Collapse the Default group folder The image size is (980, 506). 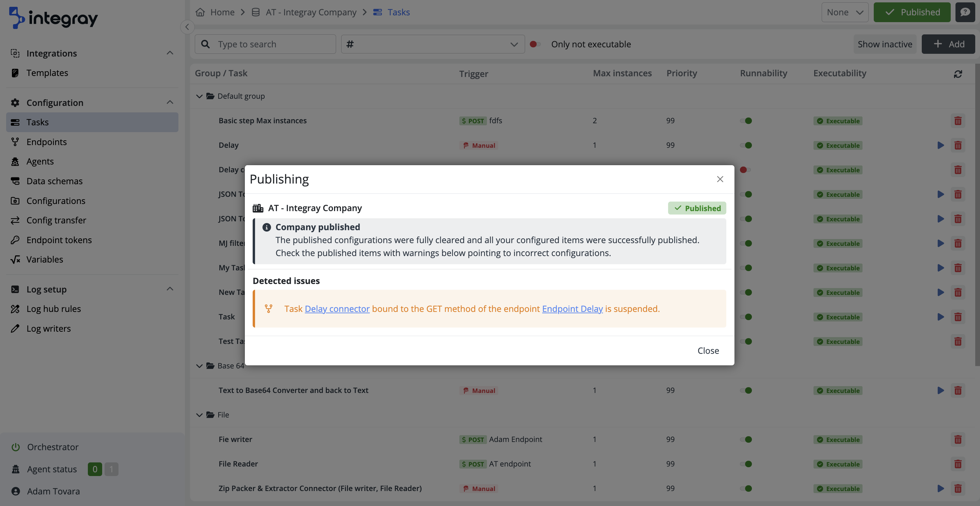[x=199, y=96]
